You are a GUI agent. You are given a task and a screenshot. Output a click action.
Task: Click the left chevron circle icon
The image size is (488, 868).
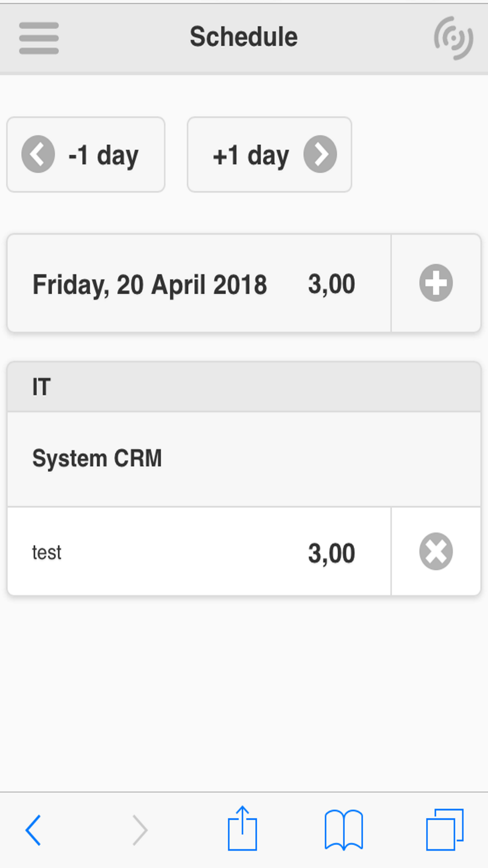[x=38, y=154]
